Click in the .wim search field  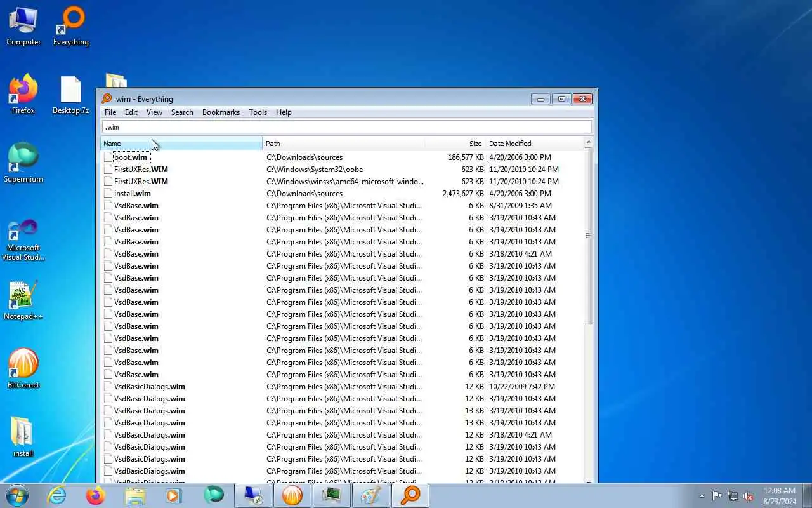(346, 127)
